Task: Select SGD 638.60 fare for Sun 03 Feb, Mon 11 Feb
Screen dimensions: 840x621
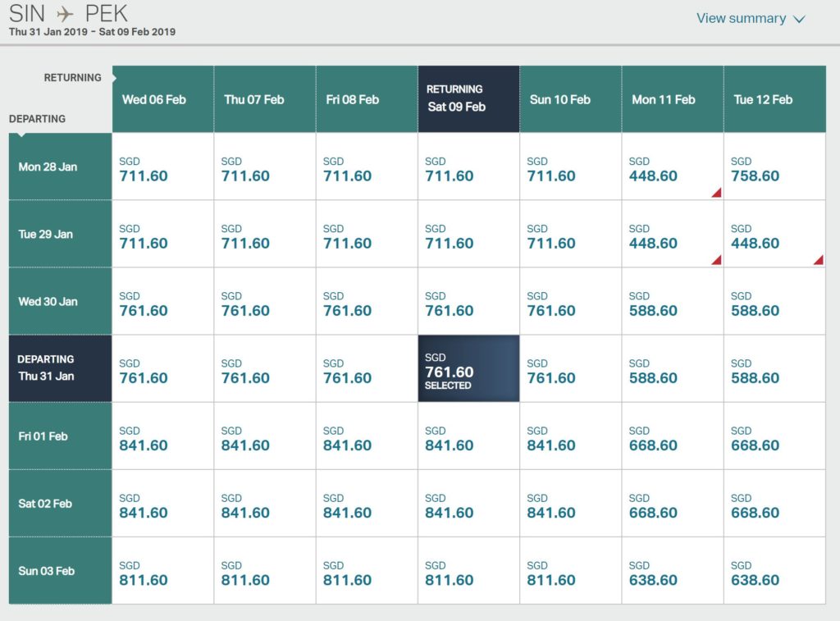Action: pyautogui.click(x=672, y=571)
